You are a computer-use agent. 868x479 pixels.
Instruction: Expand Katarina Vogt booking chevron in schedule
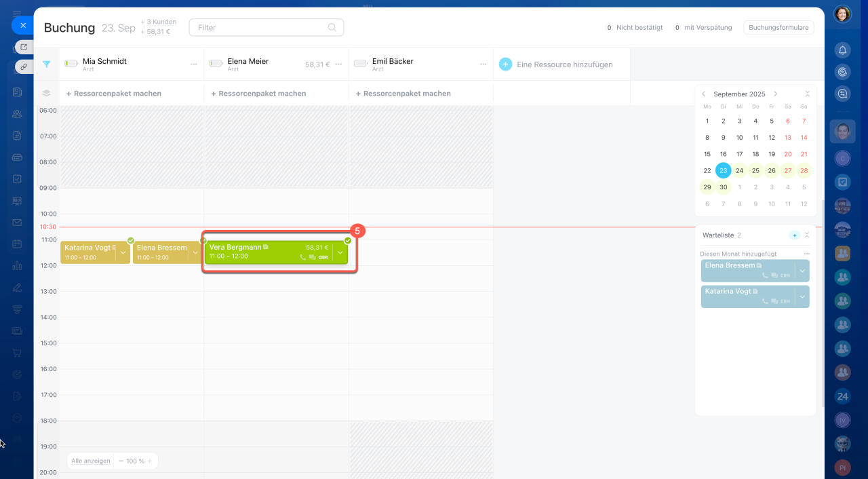click(123, 252)
